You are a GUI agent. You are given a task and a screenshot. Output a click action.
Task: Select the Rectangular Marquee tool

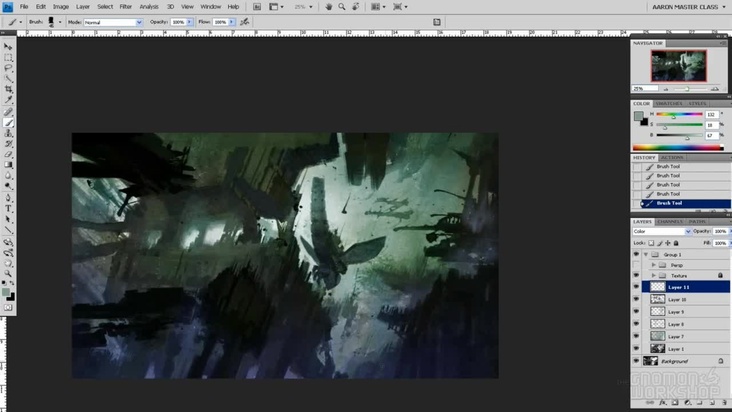(x=9, y=57)
